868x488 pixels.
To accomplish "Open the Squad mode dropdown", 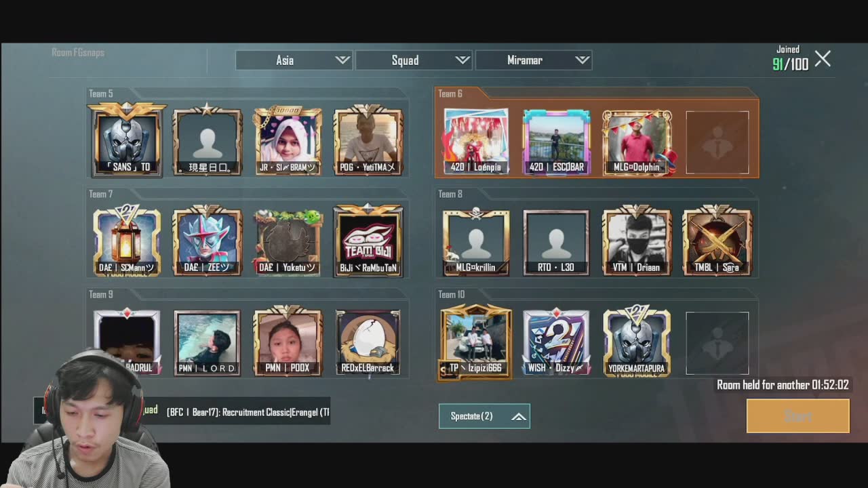I will [x=413, y=60].
